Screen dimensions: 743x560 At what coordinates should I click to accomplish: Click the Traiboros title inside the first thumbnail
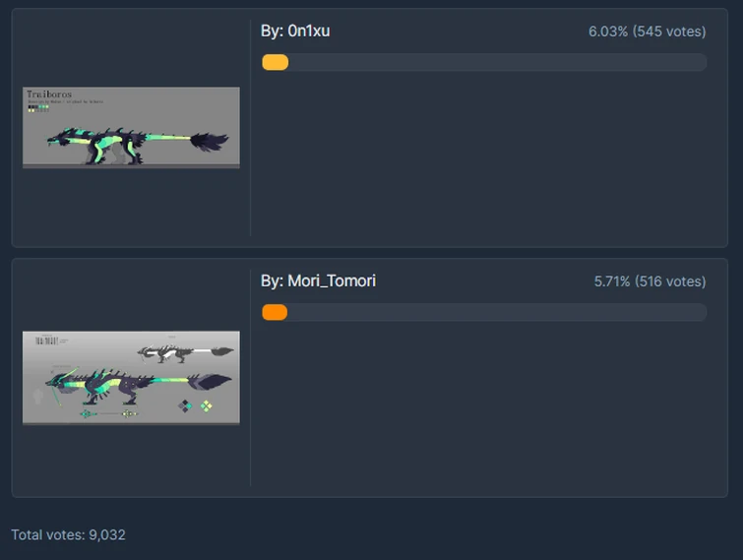point(49,93)
